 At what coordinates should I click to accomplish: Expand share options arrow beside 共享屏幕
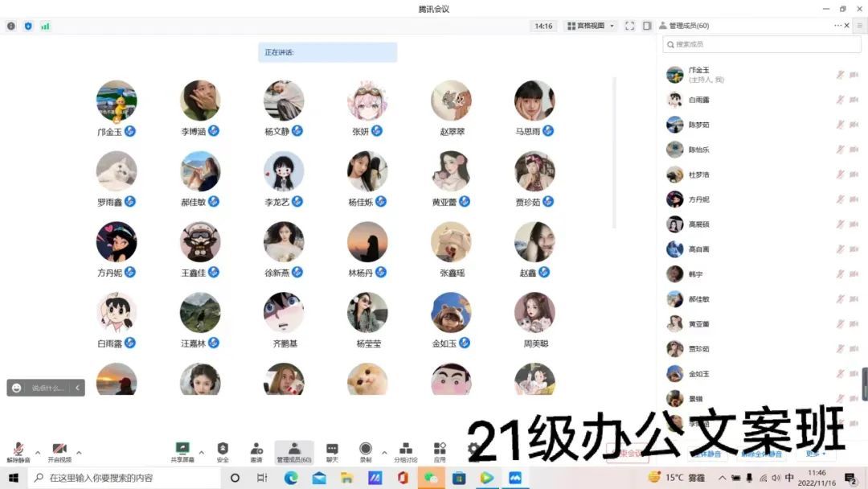[202, 453]
